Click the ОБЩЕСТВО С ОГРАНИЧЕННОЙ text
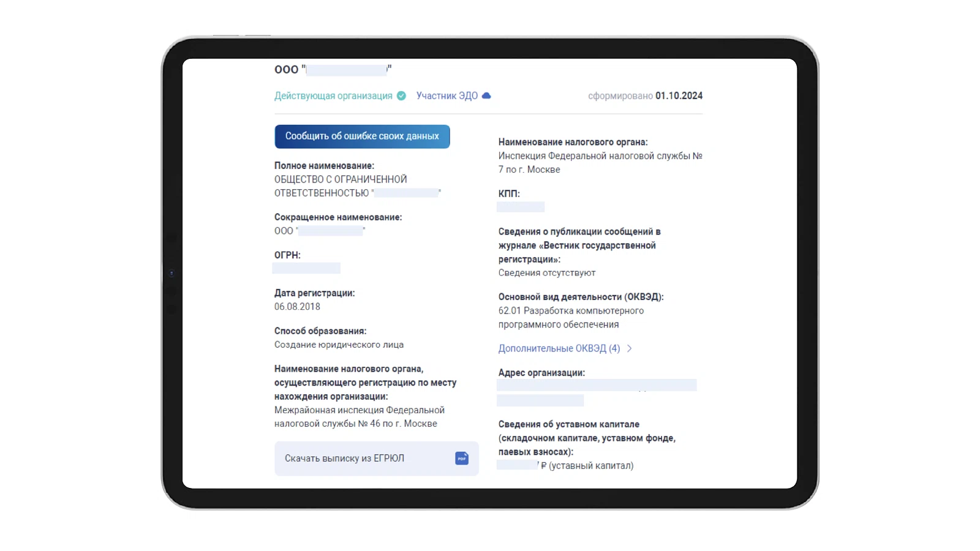 point(341,179)
